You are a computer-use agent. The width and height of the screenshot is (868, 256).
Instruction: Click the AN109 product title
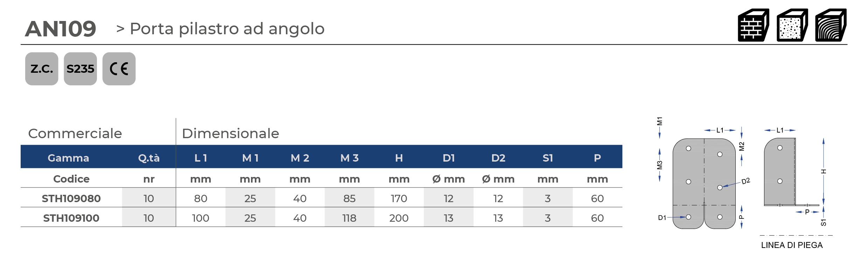click(x=61, y=29)
